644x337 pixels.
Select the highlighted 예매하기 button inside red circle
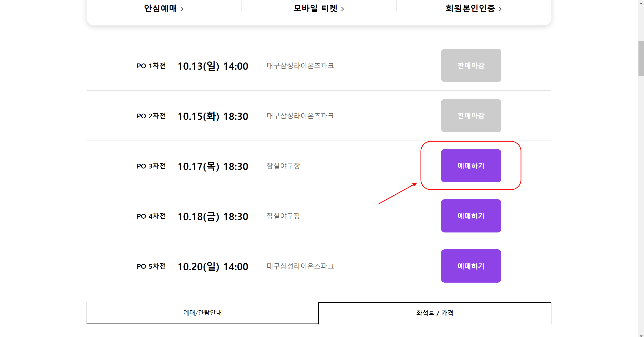[x=471, y=166]
